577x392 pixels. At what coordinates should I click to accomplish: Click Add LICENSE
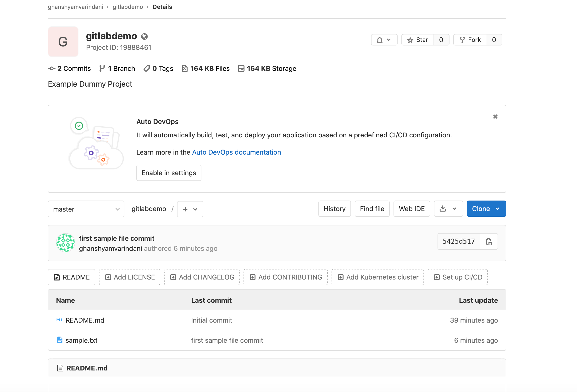[130, 277]
